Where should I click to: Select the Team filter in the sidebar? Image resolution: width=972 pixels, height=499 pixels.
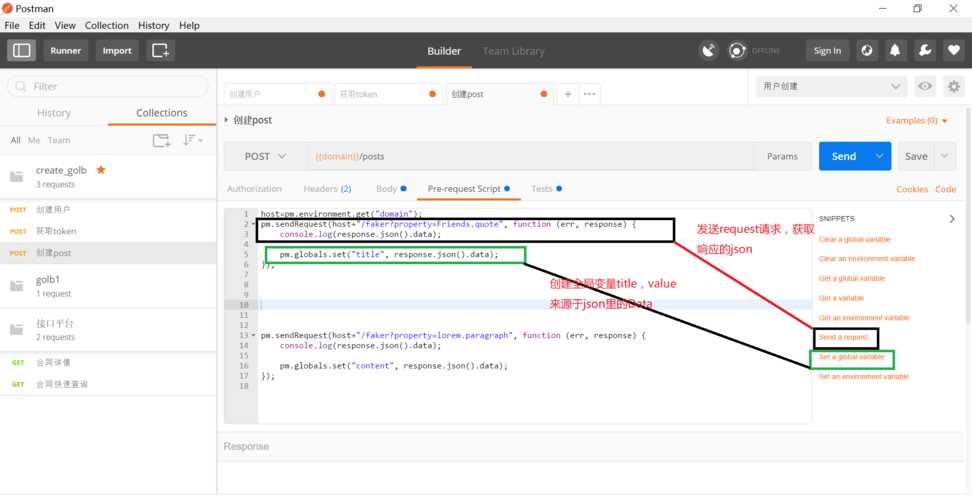59,140
